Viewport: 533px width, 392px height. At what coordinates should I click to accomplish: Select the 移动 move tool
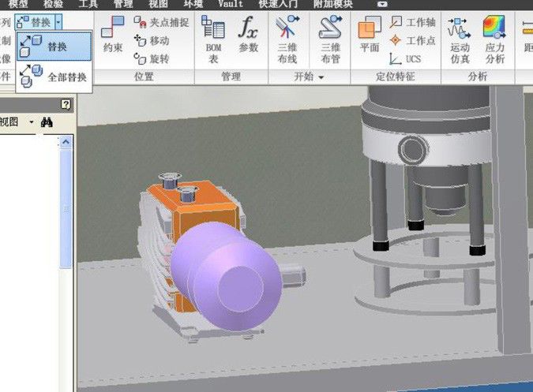pos(152,41)
